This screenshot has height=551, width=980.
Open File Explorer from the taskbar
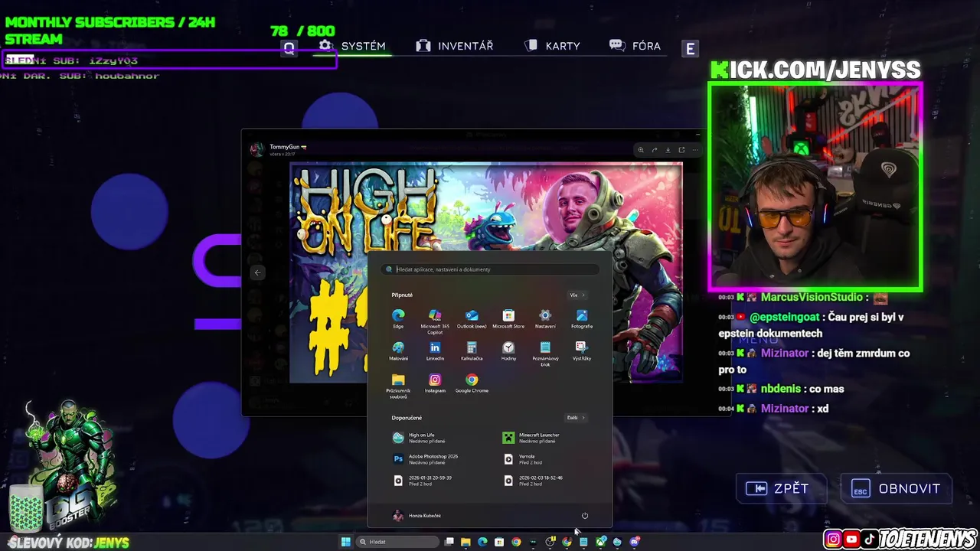pyautogui.click(x=465, y=542)
